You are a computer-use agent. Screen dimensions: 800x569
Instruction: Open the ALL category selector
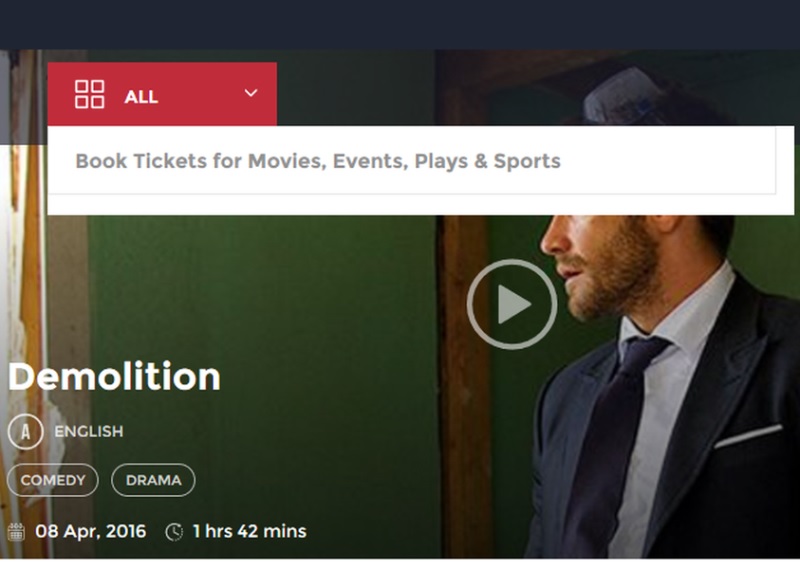(x=162, y=94)
